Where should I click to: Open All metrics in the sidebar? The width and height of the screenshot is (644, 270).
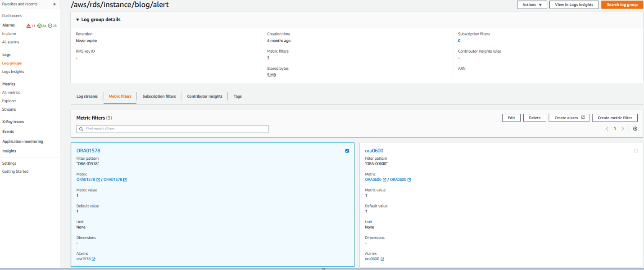tap(11, 93)
